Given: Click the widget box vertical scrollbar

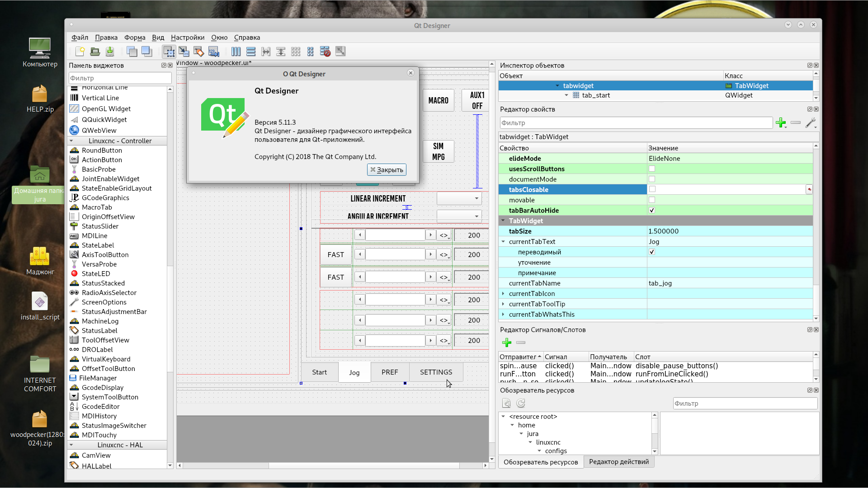Looking at the screenshot, I should [170, 276].
